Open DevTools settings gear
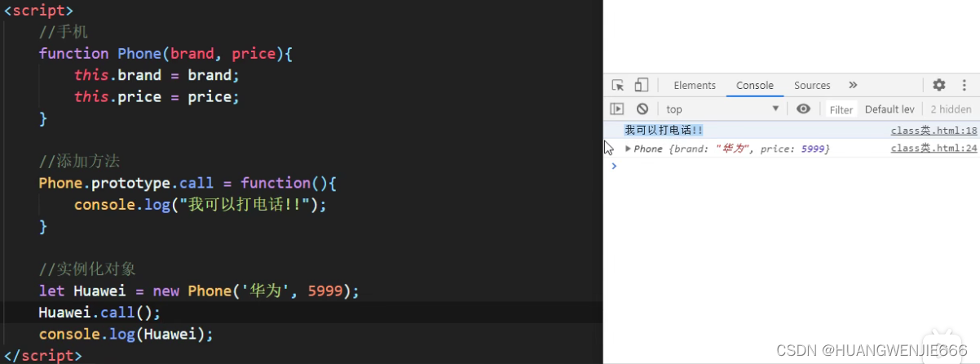This screenshot has width=980, height=364. click(939, 85)
